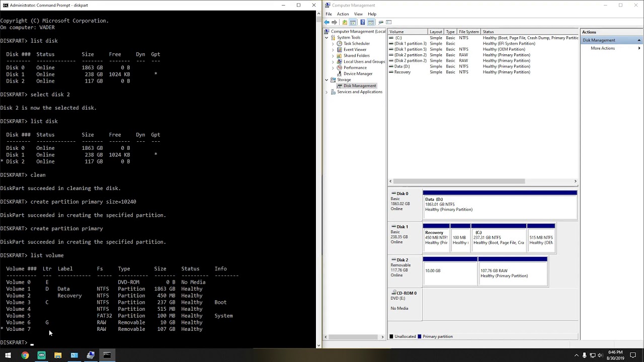Image resolution: width=644 pixels, height=362 pixels.
Task: Collapse the System Tools tree node
Action: coord(327,38)
